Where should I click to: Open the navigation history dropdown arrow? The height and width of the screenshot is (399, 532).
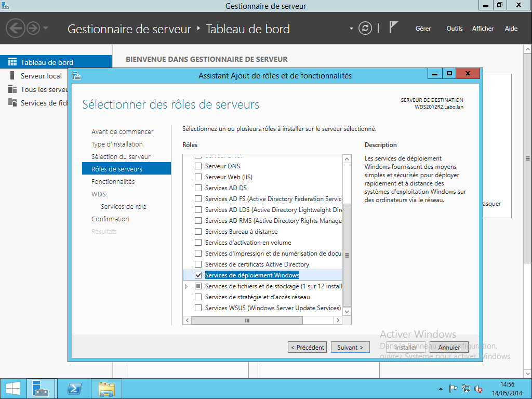point(46,28)
